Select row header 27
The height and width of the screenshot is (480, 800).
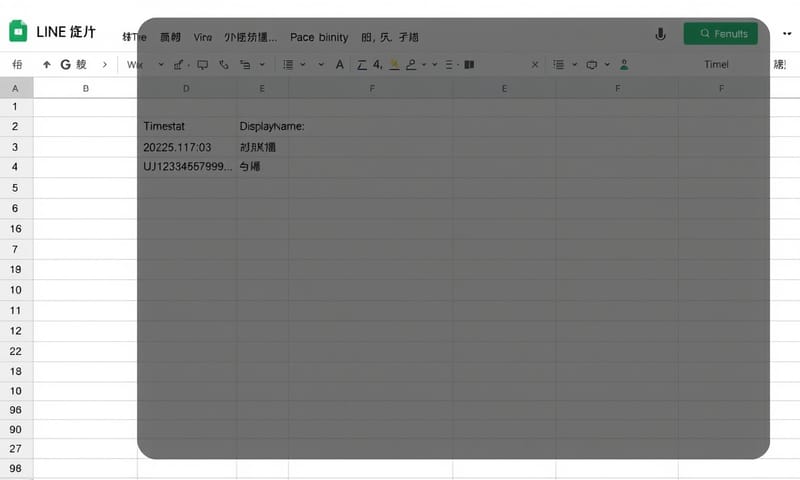(15, 449)
